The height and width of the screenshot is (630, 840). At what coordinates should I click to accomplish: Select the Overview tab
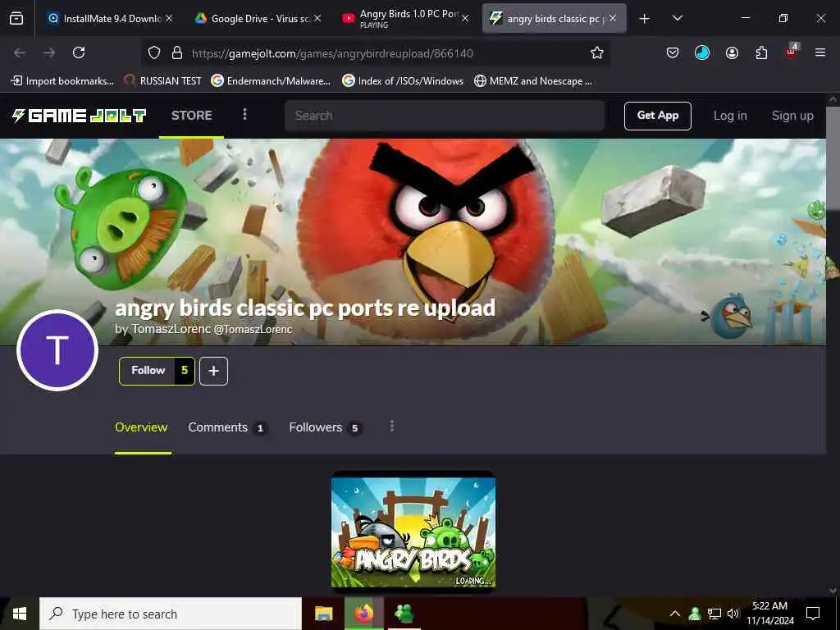pos(141,427)
